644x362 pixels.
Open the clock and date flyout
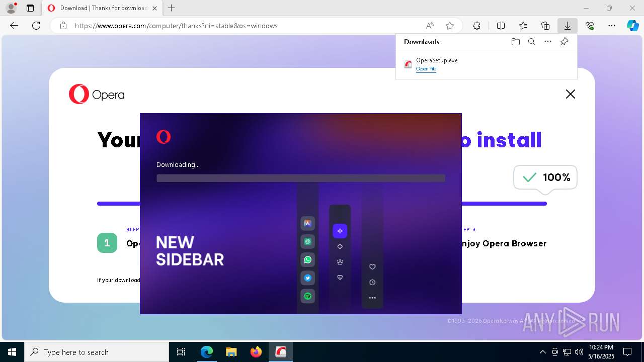point(601,352)
